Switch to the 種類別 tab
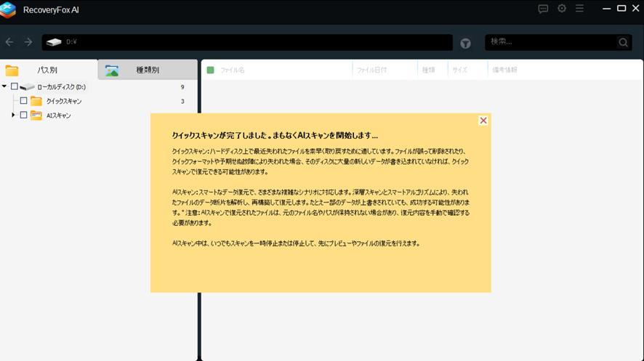The image size is (644, 361). (x=148, y=70)
